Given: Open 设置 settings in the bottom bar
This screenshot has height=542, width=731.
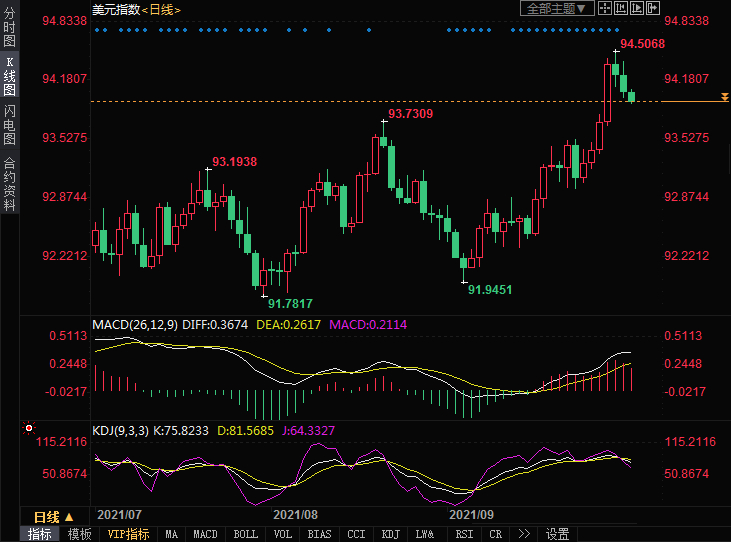Looking at the screenshot, I should coord(558,534).
